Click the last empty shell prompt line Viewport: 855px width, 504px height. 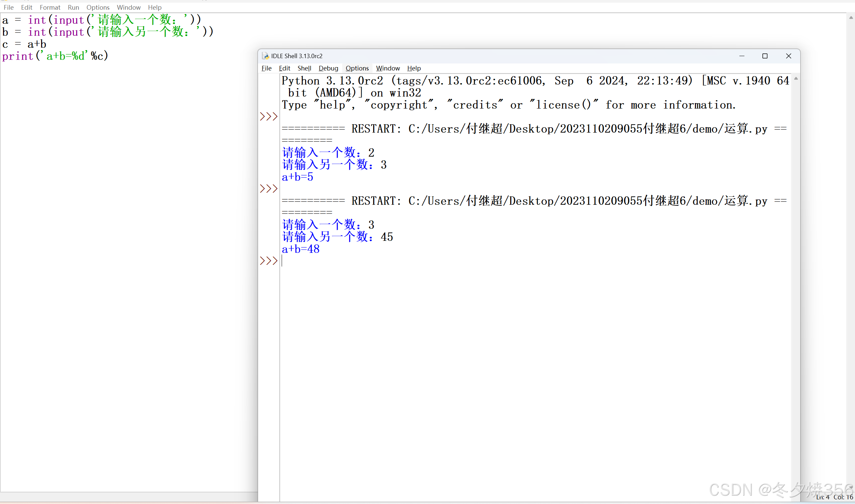[340, 261]
